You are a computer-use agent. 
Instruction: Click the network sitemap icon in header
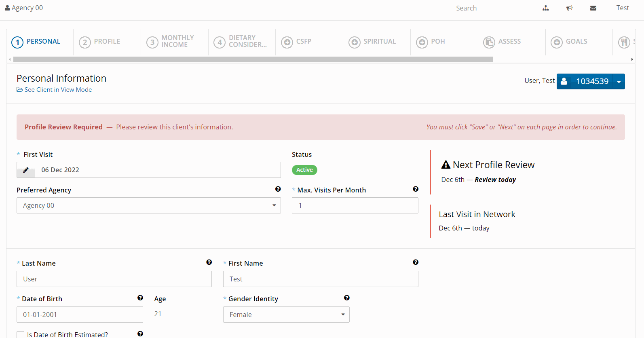click(x=546, y=8)
